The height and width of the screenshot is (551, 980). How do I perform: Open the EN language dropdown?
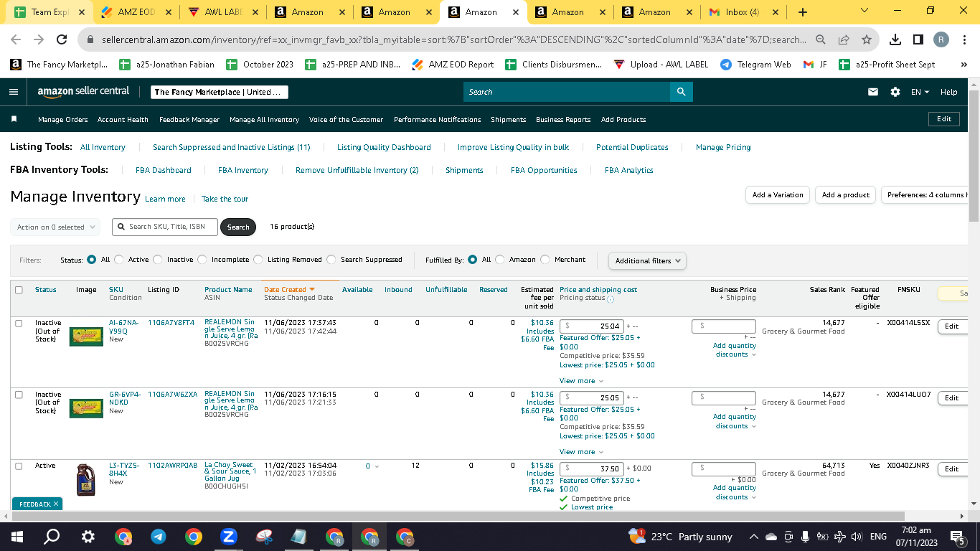[920, 92]
